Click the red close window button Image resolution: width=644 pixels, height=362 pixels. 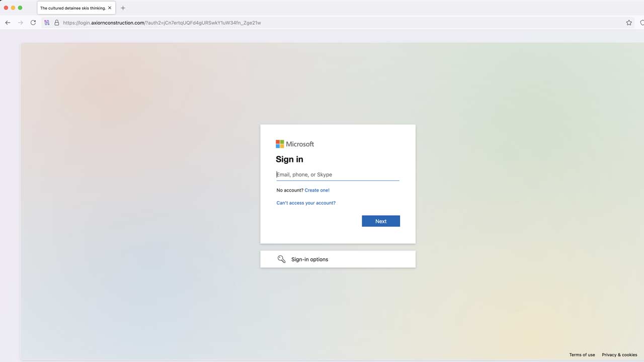coord(6,8)
